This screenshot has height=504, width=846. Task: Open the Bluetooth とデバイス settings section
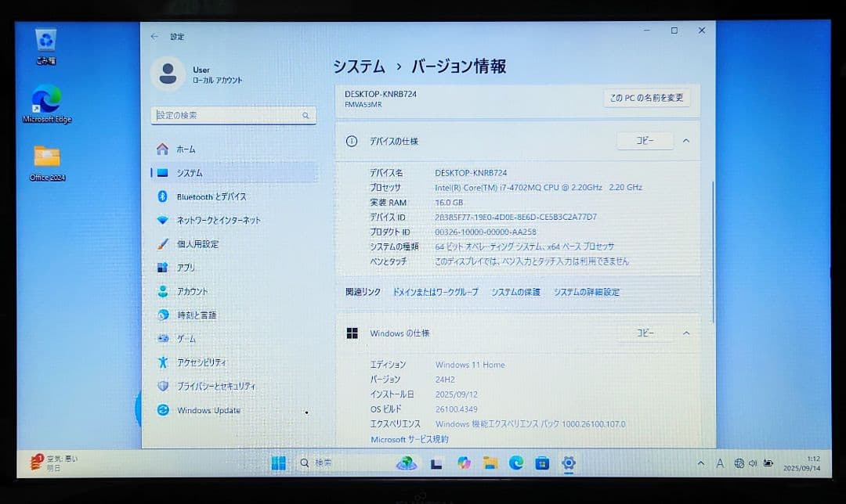pos(211,196)
